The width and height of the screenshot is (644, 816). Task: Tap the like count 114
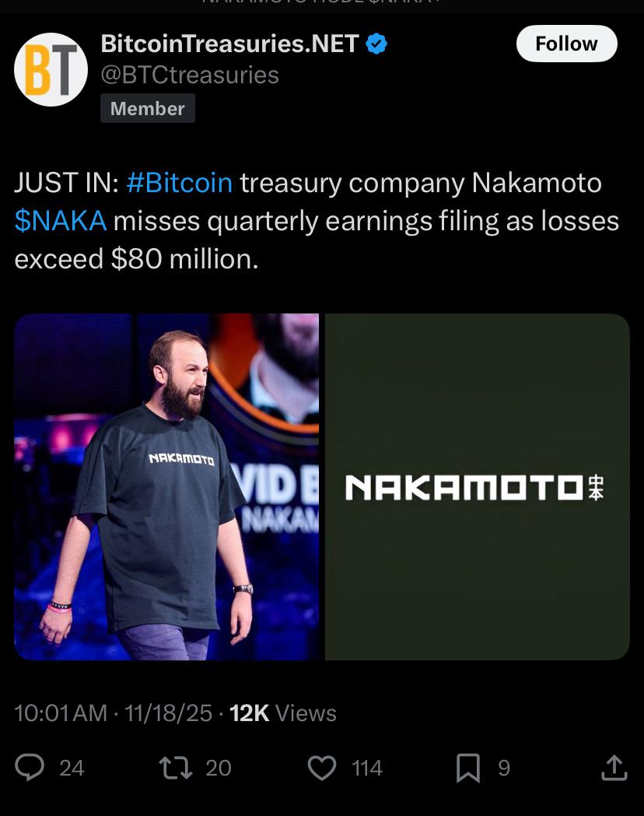(367, 768)
